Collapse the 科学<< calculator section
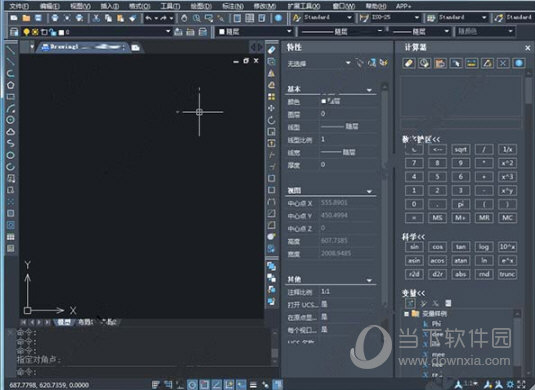This screenshot has width=535, height=390. pos(413,237)
